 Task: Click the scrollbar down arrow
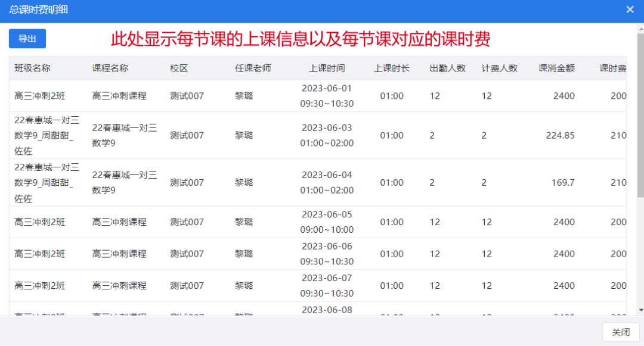tap(640, 310)
